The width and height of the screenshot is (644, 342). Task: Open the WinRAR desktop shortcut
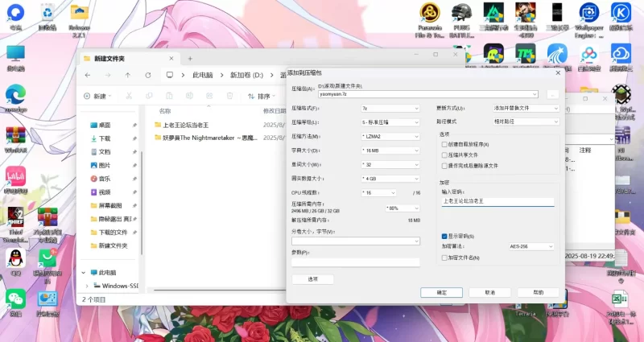tap(15, 139)
